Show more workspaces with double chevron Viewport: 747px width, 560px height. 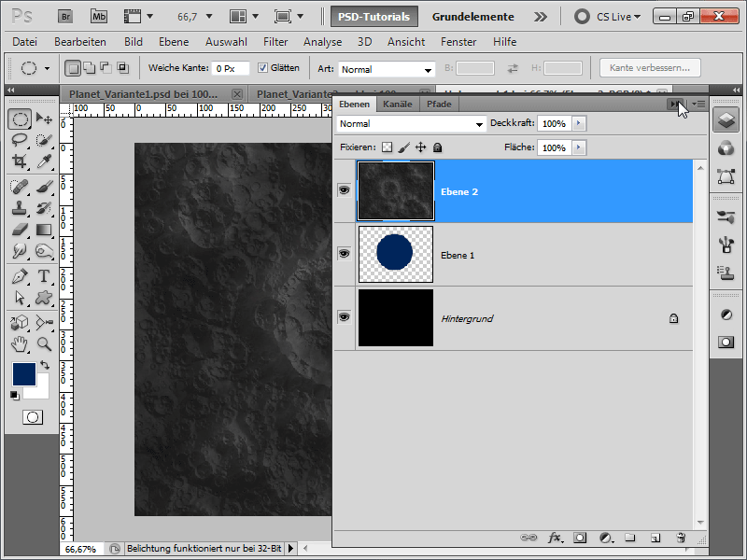coord(541,17)
